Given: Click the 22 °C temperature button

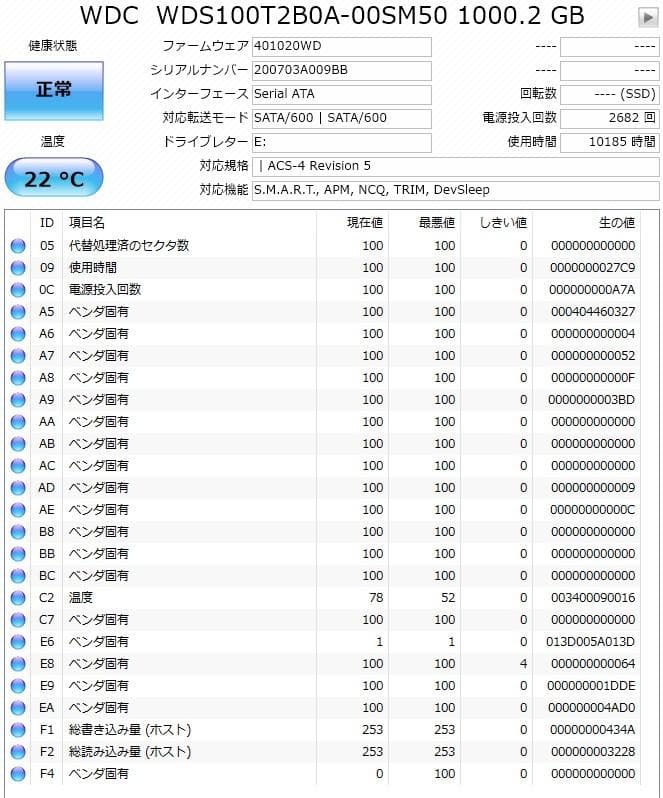Looking at the screenshot, I should pyautogui.click(x=54, y=178).
